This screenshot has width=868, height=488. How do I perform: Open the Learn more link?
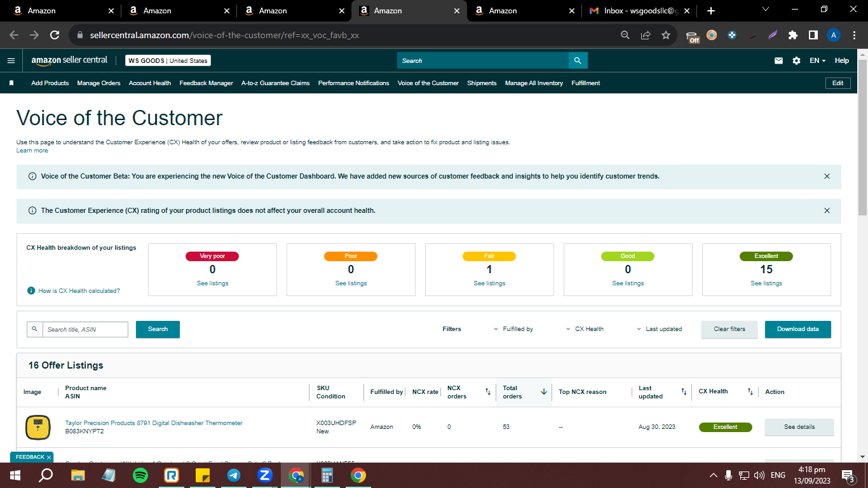[32, 151]
